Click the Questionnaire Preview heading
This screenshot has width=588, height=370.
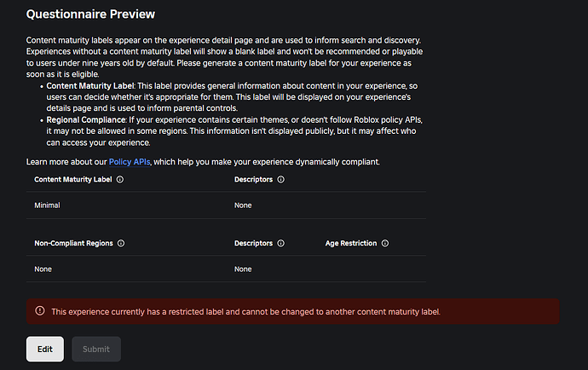tap(90, 14)
